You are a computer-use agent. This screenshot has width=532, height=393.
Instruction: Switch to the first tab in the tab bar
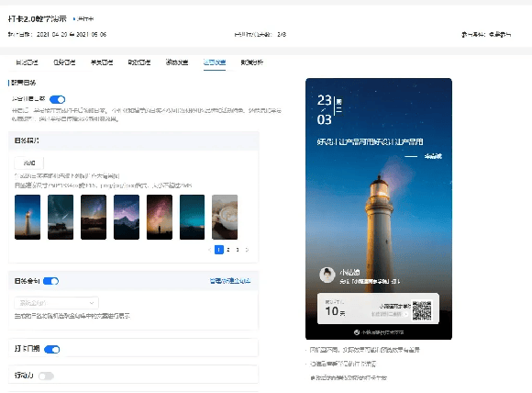(27, 62)
